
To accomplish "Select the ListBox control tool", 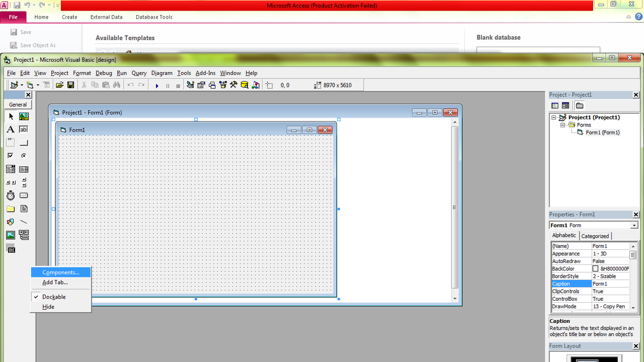I will [24, 169].
